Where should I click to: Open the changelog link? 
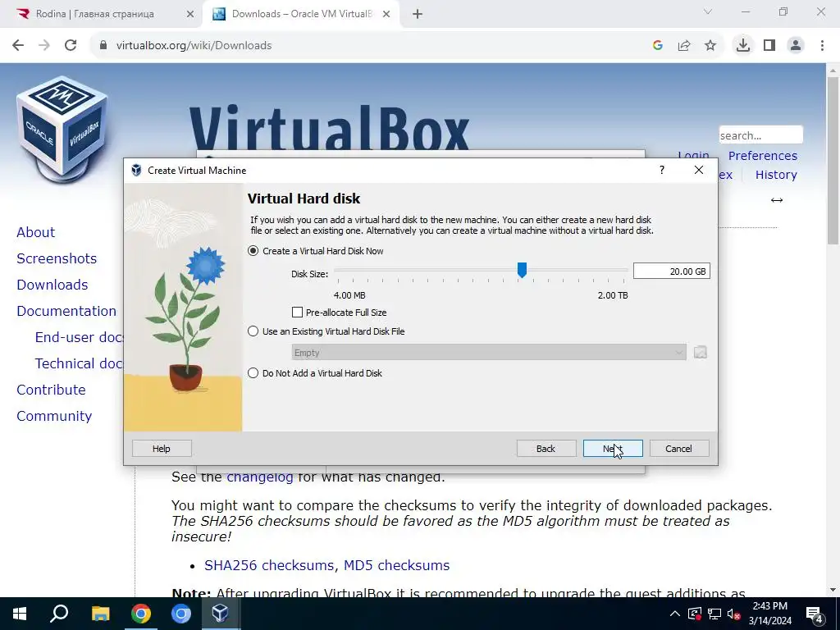(260, 477)
